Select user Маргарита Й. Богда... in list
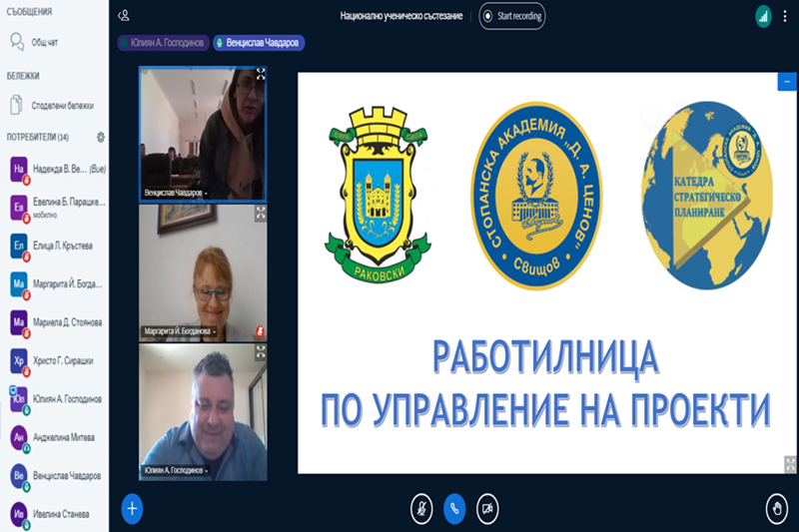Viewport: 799px width, 532px height. [56, 284]
